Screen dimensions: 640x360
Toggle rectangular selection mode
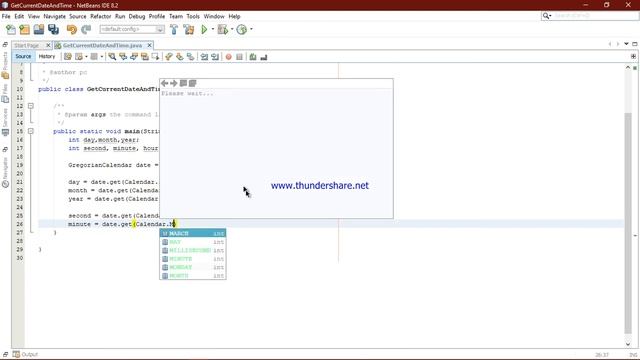point(155,57)
